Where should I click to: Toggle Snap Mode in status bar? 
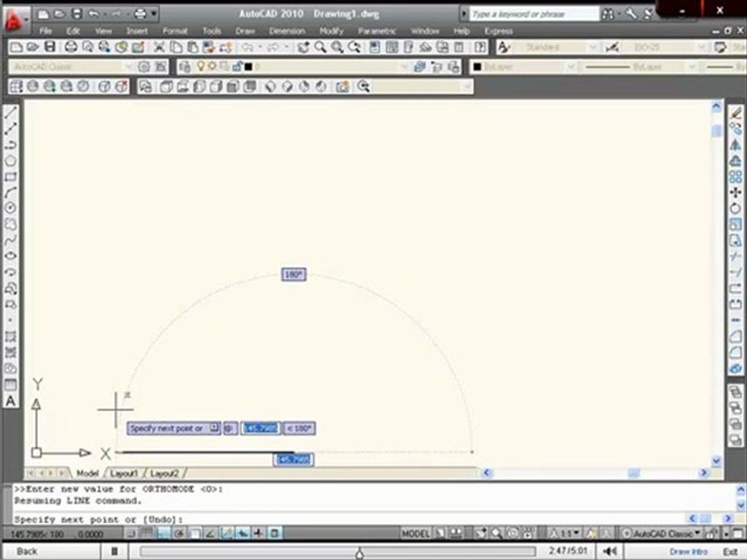[132, 533]
